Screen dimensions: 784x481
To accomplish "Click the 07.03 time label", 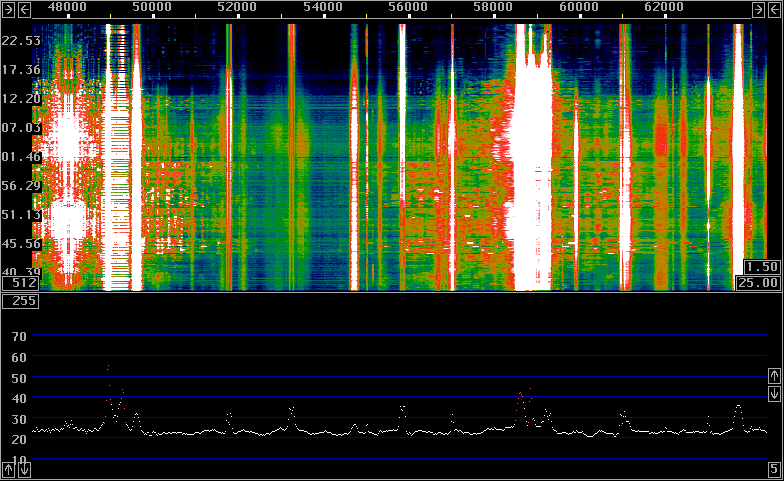I will tap(21, 128).
